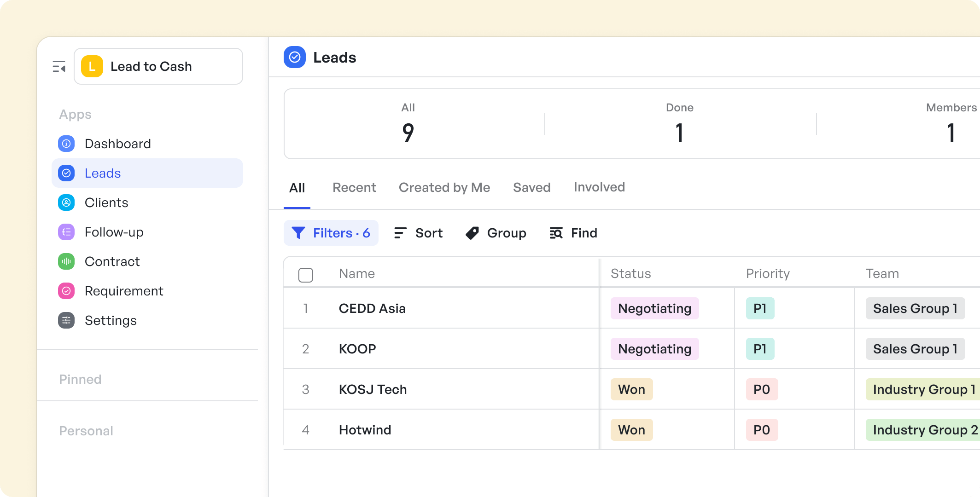
Task: Open the Sort options
Action: point(419,233)
